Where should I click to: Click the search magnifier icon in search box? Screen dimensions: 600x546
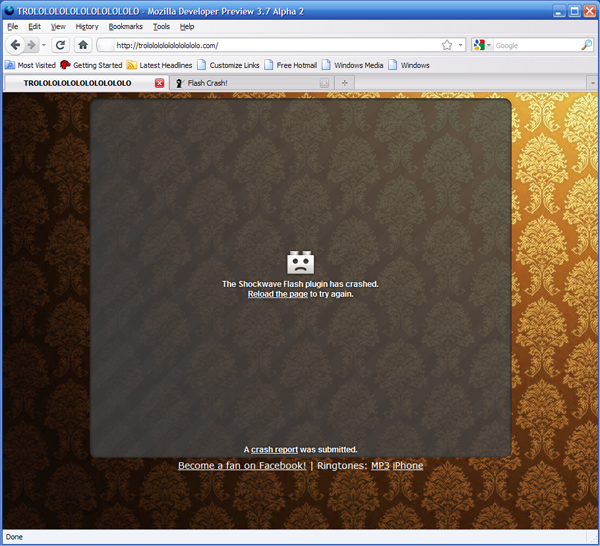point(587,45)
